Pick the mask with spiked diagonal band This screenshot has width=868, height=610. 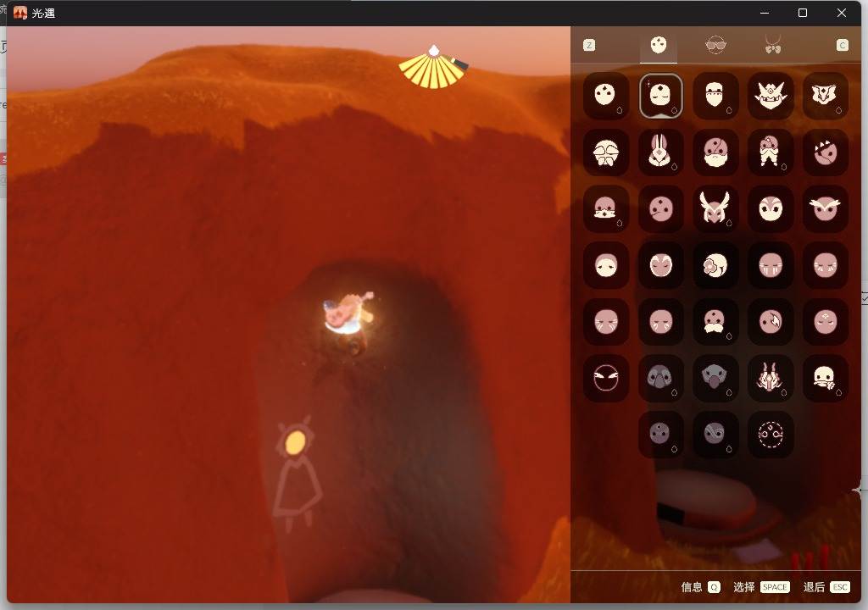point(825,152)
